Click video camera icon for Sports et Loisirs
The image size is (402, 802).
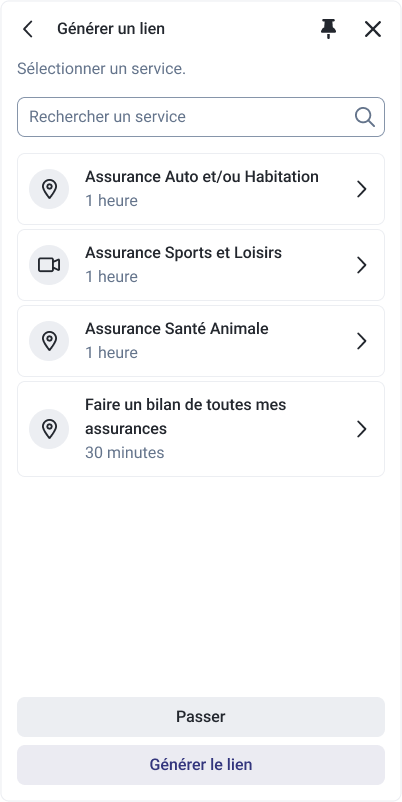[x=49, y=265]
